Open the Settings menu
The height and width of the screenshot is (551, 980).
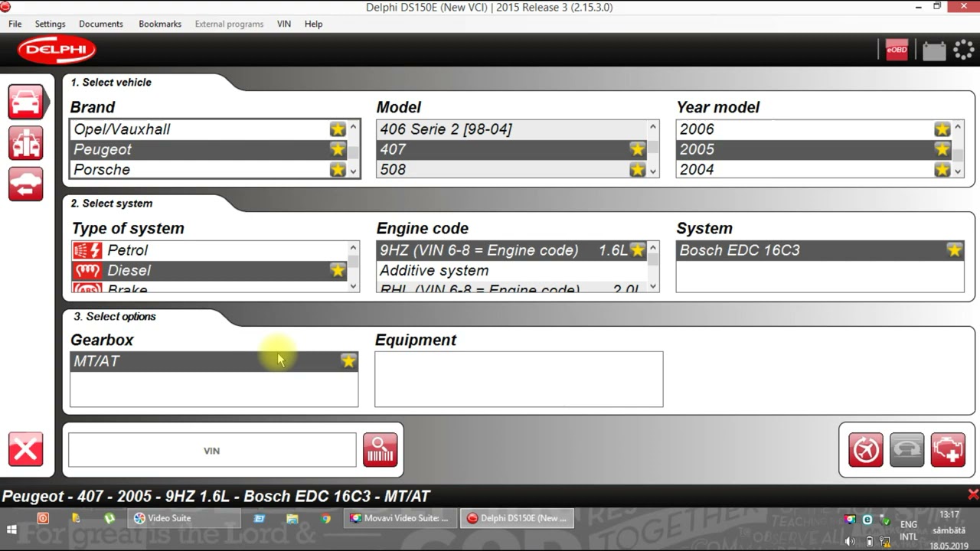tap(51, 24)
